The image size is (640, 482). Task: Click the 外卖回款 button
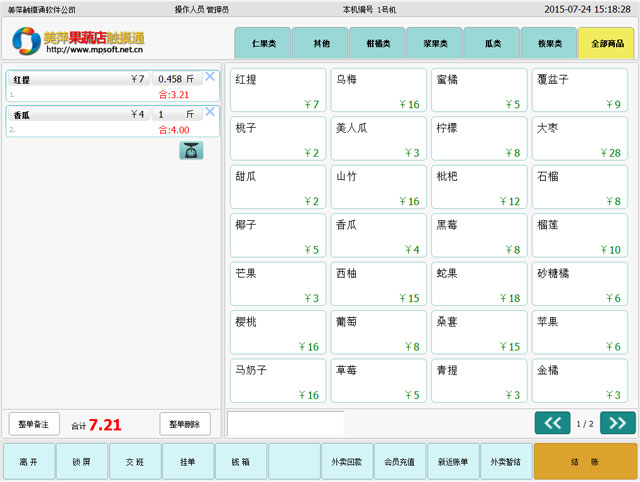[347, 462]
